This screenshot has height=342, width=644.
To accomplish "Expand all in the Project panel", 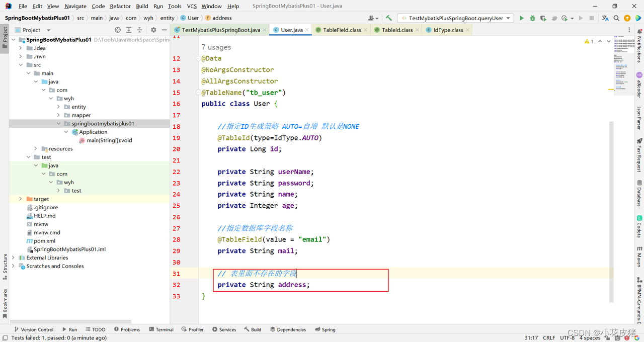I will tap(129, 30).
